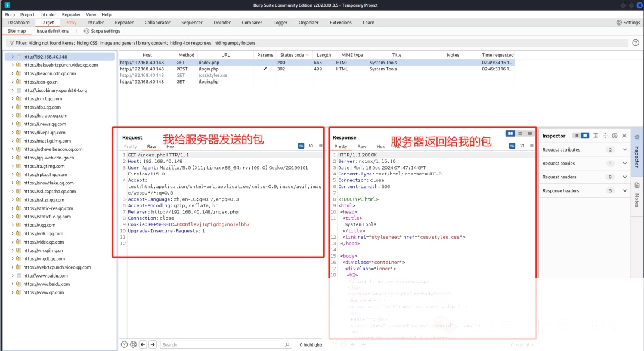Expand https://video.qq.com tree node
The height and width of the screenshot is (351, 644).
(13, 242)
